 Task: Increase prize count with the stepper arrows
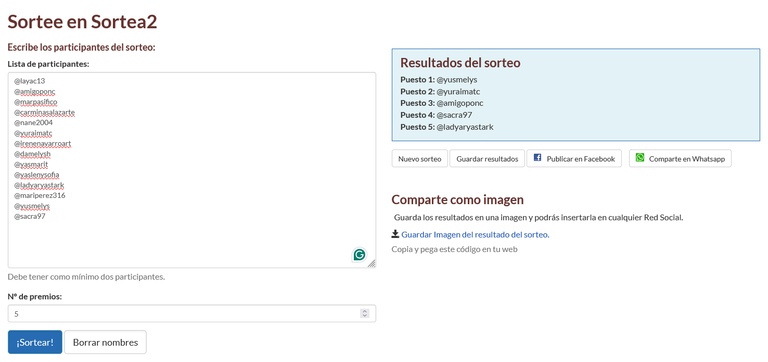(x=364, y=312)
